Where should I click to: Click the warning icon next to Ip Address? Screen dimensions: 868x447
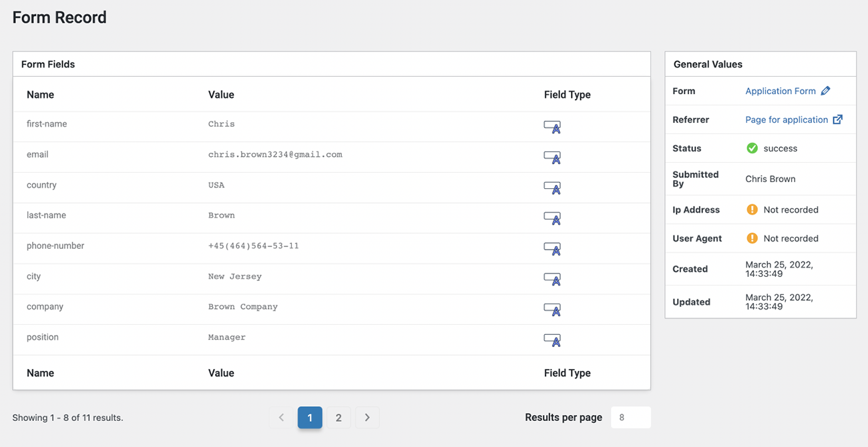[x=752, y=209]
